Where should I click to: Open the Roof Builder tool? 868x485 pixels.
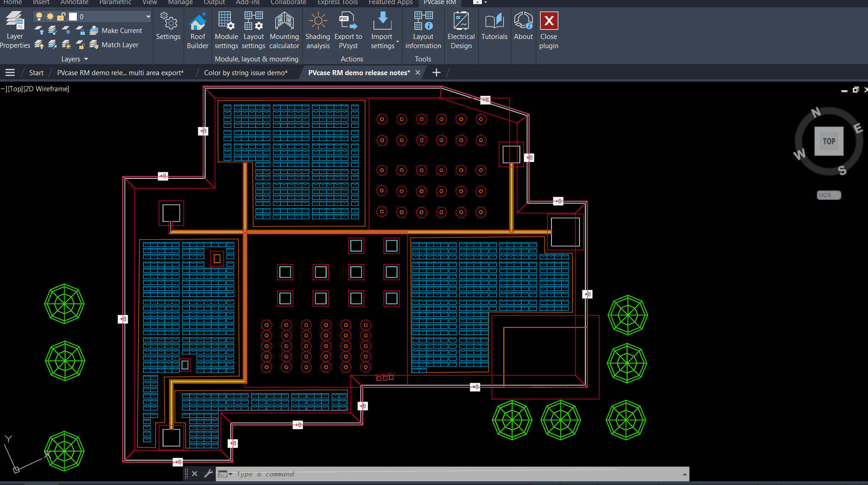click(197, 31)
